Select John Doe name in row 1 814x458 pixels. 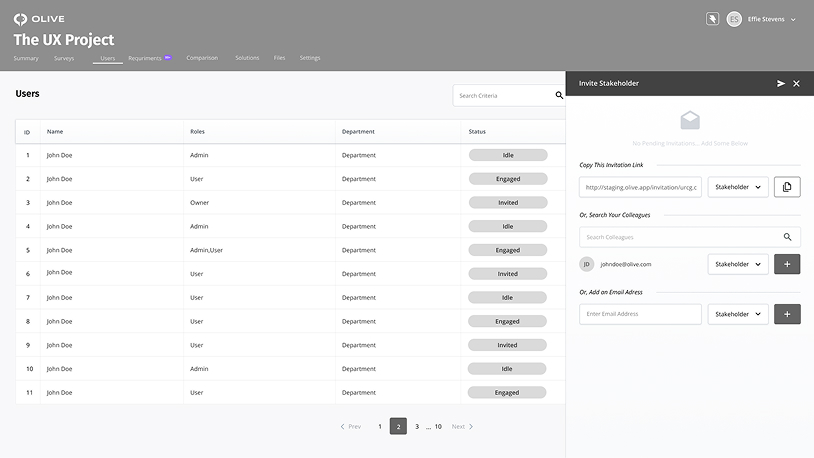[59, 155]
